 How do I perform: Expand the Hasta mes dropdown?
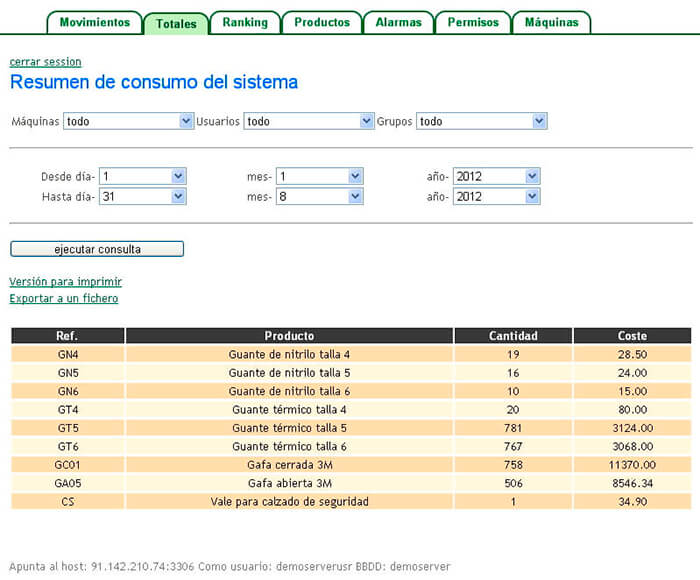[x=319, y=197]
